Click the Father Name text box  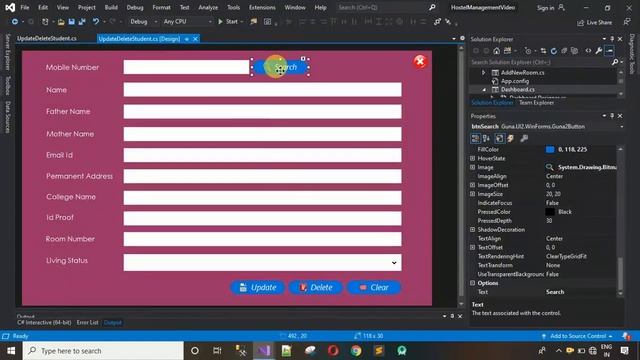coord(262,111)
